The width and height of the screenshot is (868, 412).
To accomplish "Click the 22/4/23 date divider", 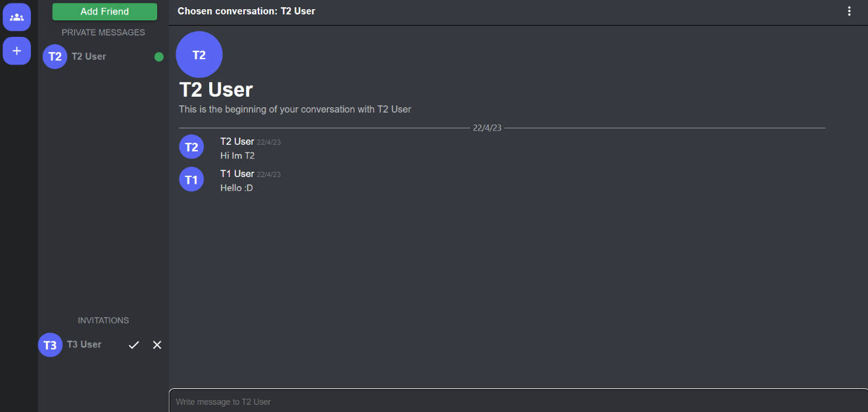I will point(487,128).
